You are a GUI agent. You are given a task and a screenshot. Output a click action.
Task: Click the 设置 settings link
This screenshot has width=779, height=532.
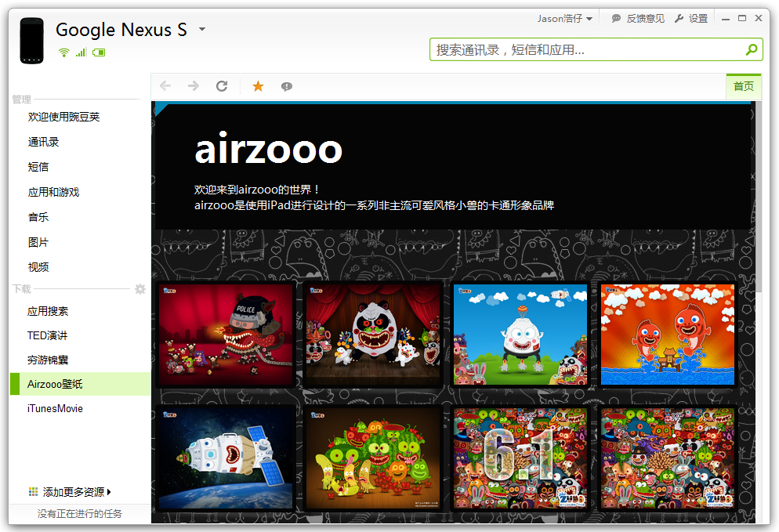(x=698, y=18)
